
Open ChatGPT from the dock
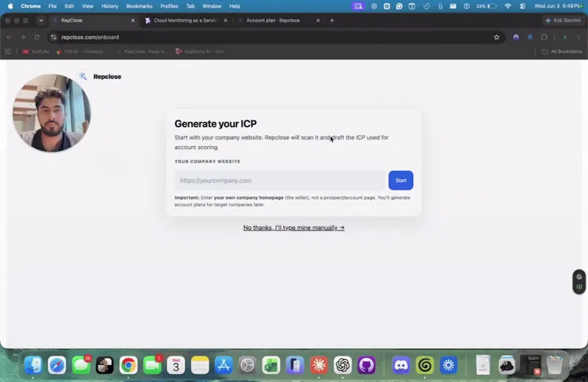tap(343, 365)
